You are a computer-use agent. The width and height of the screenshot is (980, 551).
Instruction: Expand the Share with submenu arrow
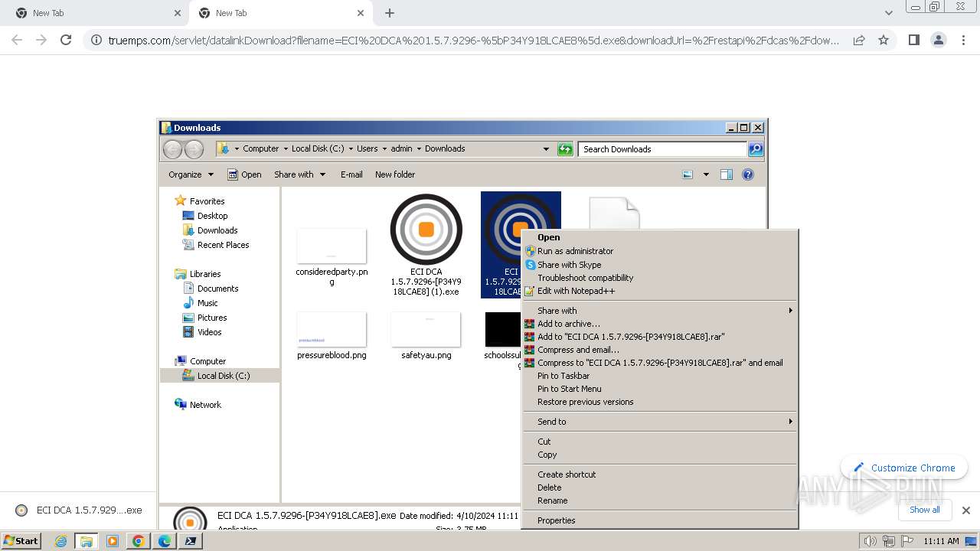tap(790, 311)
